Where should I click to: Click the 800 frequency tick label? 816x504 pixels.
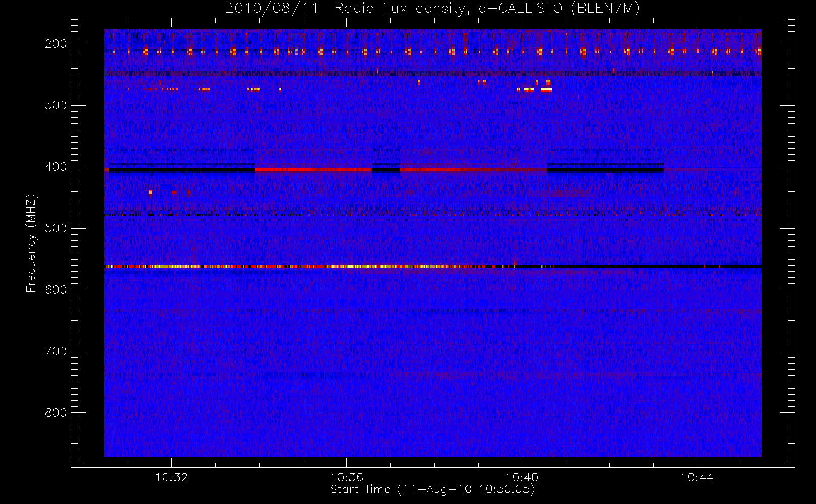pyautogui.click(x=55, y=413)
